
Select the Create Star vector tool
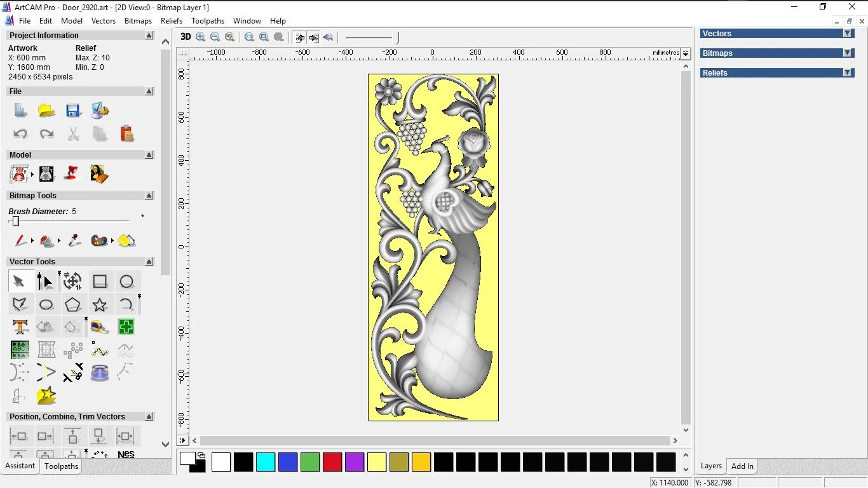click(100, 304)
